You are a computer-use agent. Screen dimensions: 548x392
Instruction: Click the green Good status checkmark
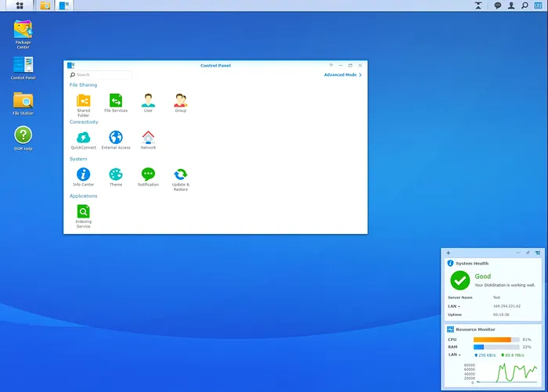[460, 280]
